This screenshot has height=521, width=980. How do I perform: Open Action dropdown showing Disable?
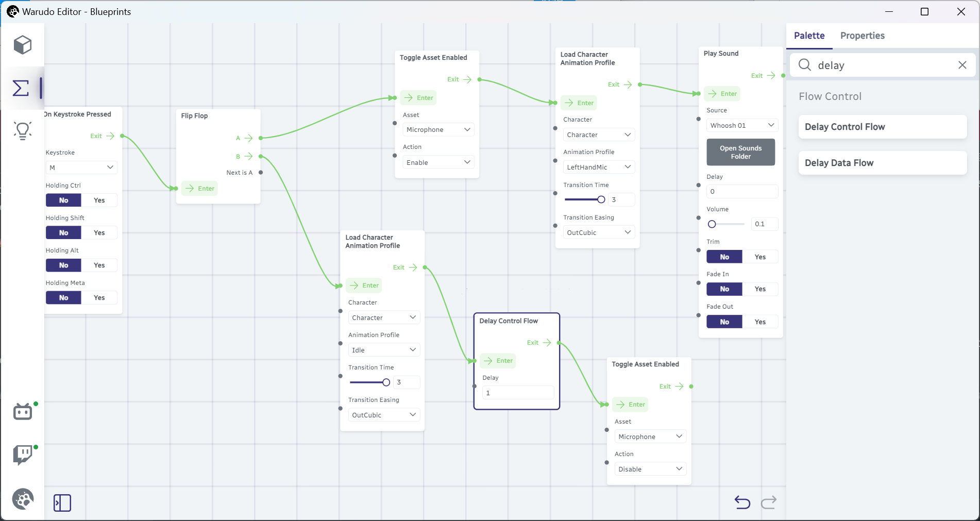650,469
